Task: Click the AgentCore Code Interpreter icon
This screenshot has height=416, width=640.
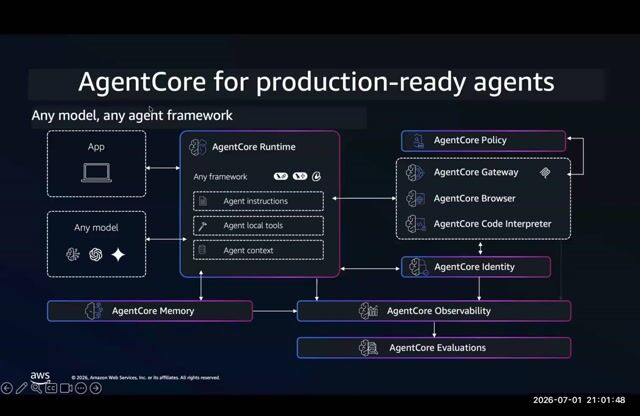Action: pos(416,224)
